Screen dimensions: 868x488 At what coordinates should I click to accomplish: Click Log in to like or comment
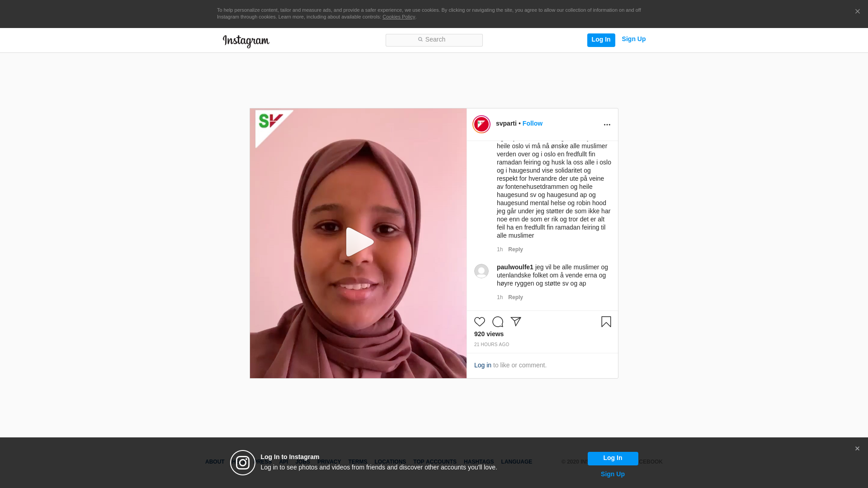[x=483, y=365]
